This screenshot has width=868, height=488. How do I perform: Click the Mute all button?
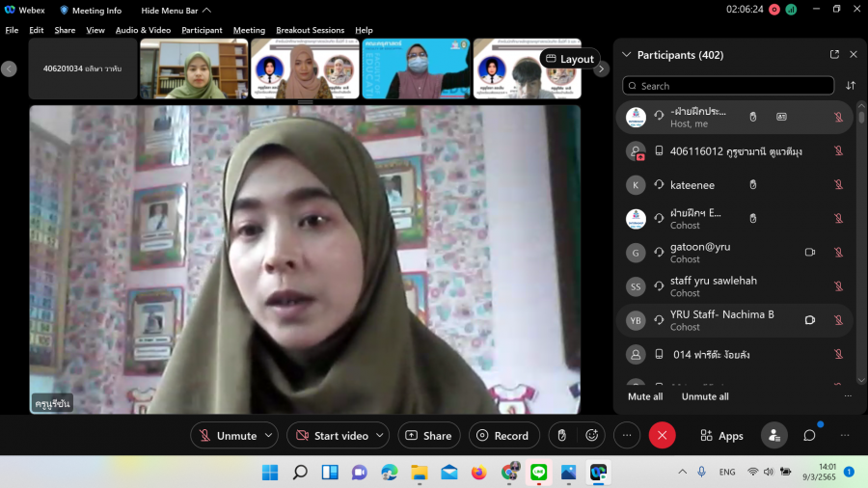[645, 396]
